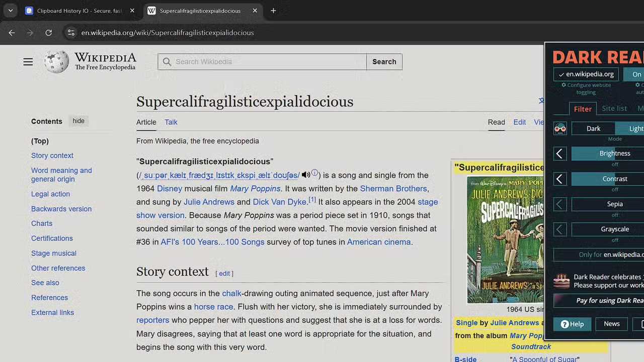Open view site information icon in address bar
The width and height of the screenshot is (644, 362).
pyautogui.click(x=71, y=33)
